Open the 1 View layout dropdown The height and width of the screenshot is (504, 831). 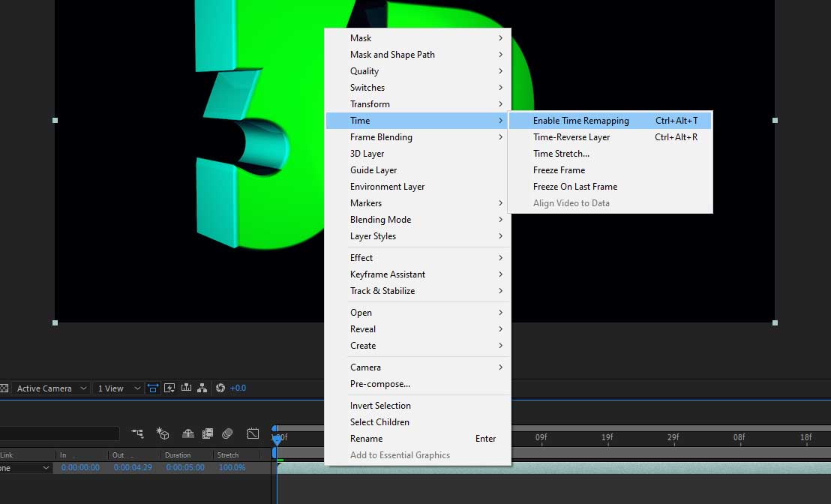116,388
